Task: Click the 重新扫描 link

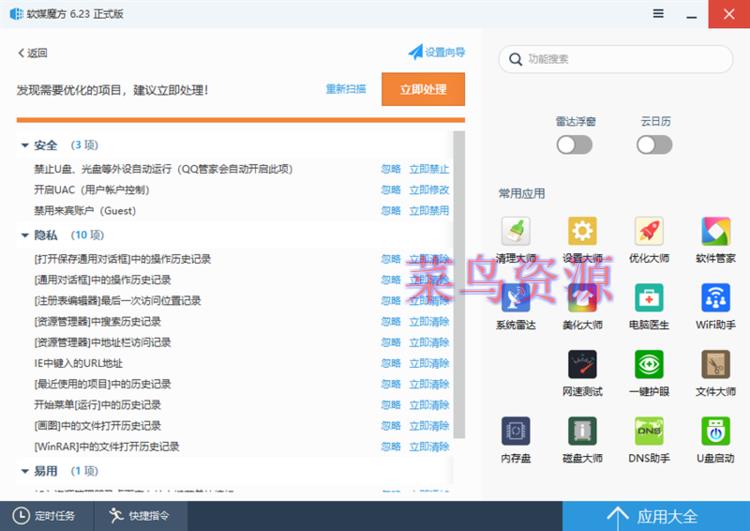Action: pos(346,89)
